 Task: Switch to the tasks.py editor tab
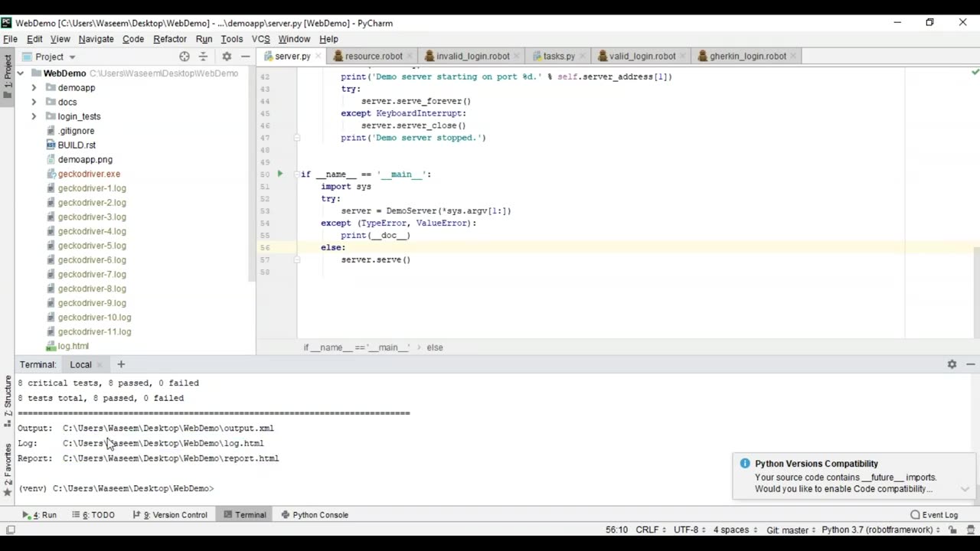click(559, 56)
